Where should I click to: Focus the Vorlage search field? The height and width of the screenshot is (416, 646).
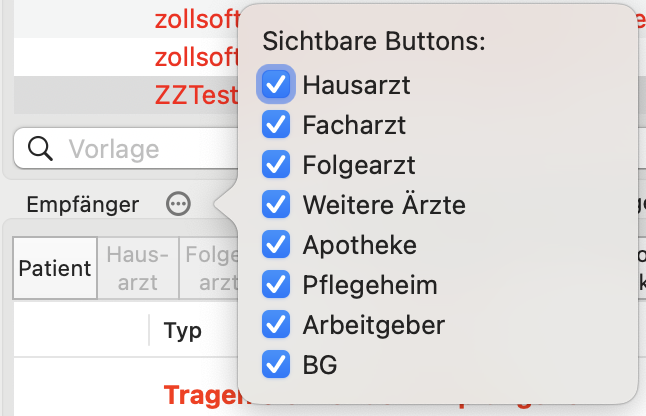pos(150,149)
